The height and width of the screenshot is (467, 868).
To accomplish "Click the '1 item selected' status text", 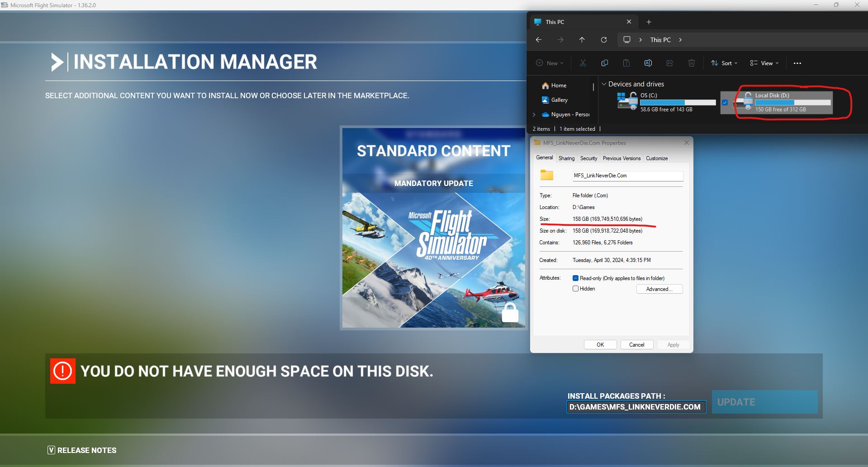I will coord(577,129).
